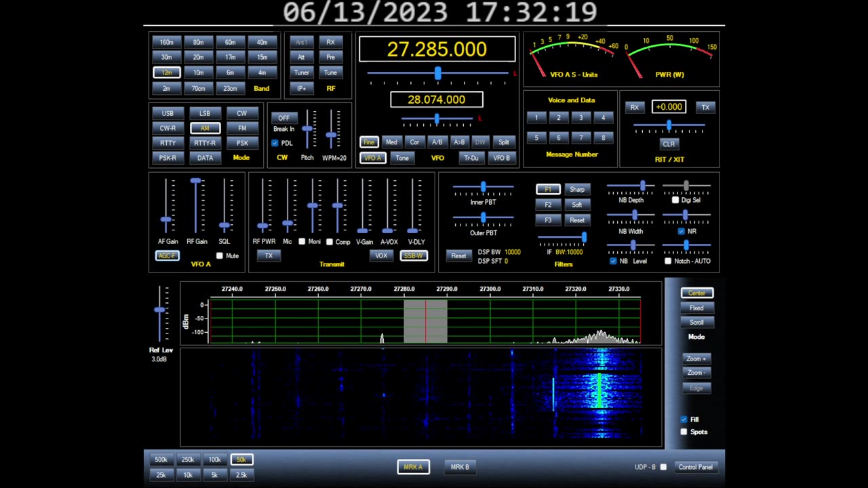Select the 20m band button
The image size is (868, 488).
(x=198, y=57)
